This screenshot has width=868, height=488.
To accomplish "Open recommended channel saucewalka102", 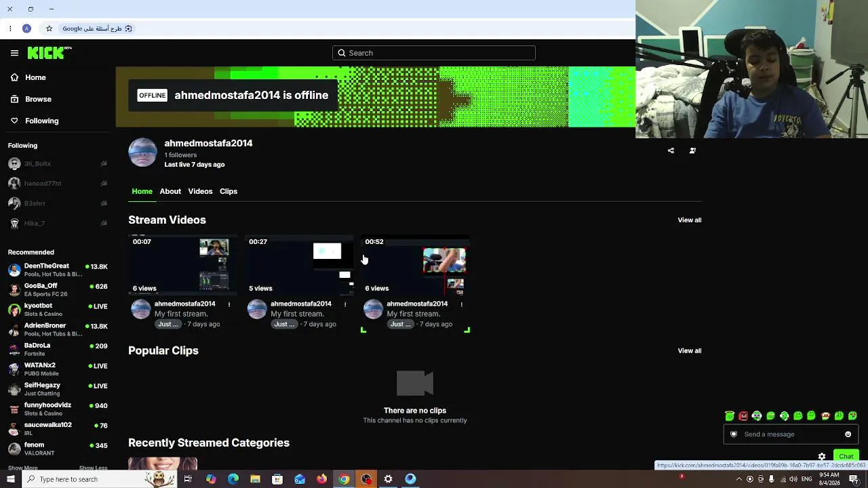I will tap(58, 429).
